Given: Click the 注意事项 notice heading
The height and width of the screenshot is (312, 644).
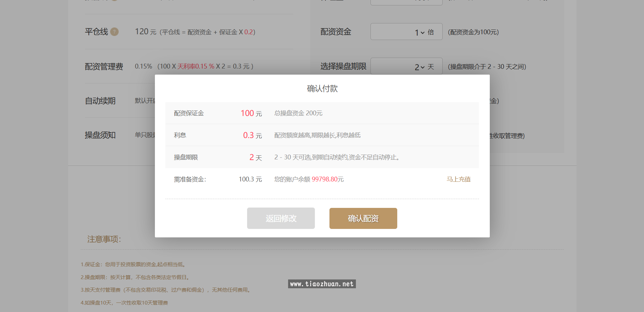Looking at the screenshot, I should coord(103,239).
